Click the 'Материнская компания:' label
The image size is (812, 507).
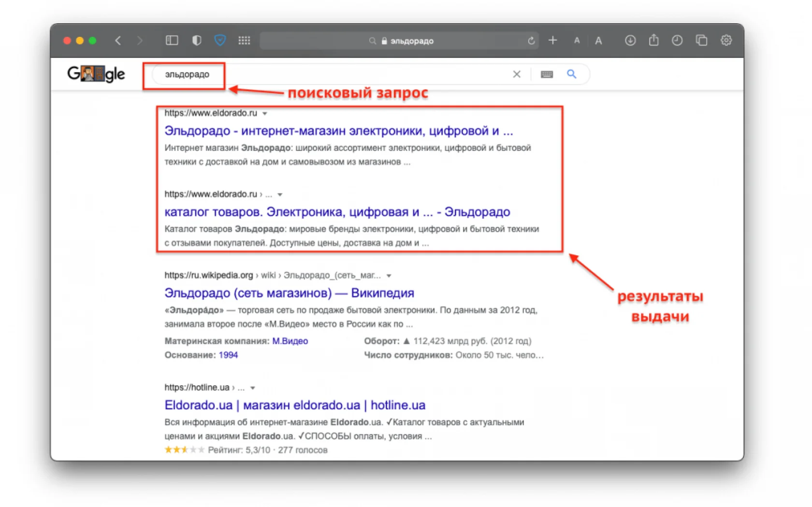(217, 341)
